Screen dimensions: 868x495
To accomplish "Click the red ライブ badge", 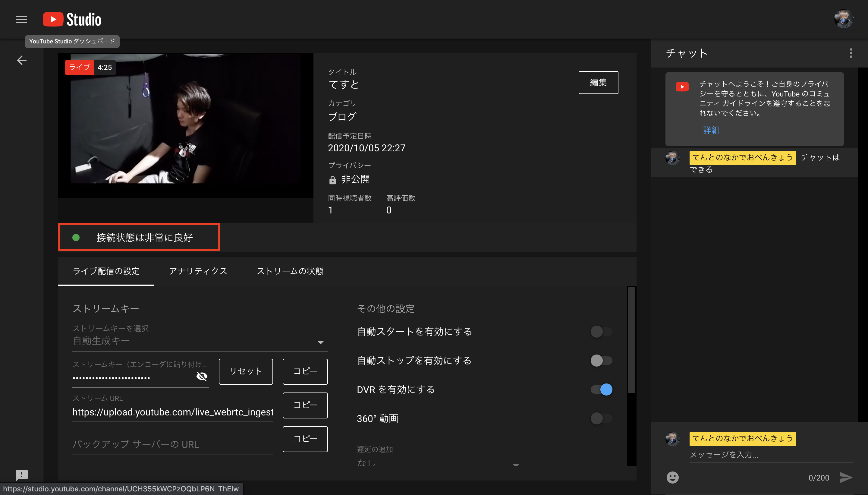I will (x=80, y=67).
